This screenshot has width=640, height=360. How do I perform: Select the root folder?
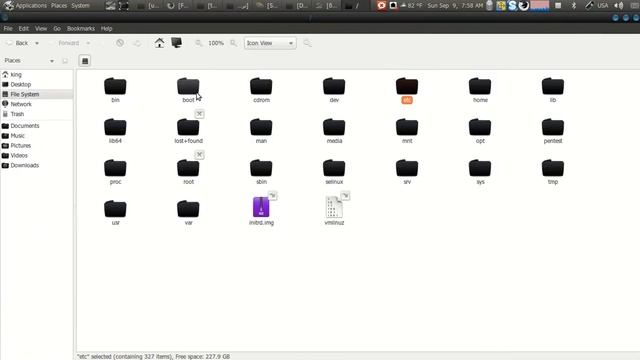(x=188, y=168)
